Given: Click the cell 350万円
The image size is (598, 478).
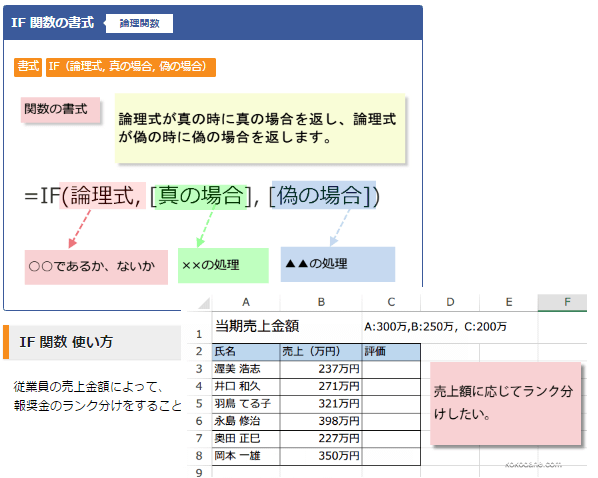Looking at the screenshot, I should (x=321, y=456).
